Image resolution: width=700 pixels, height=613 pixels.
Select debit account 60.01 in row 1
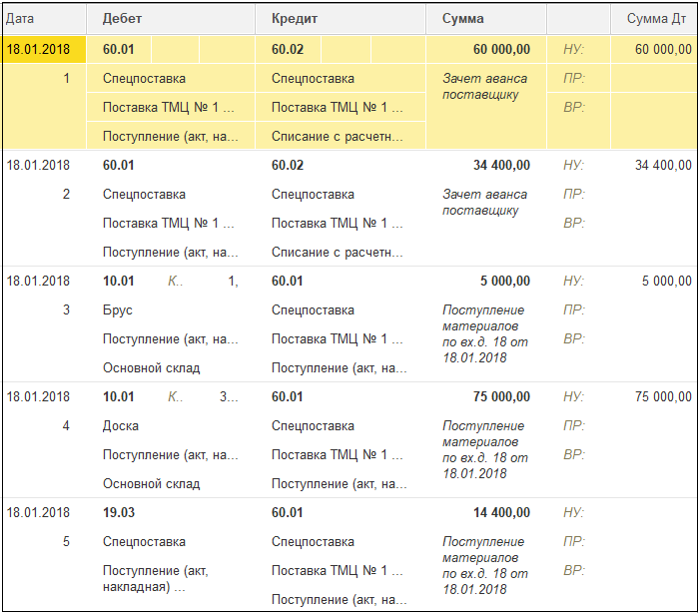click(x=119, y=49)
